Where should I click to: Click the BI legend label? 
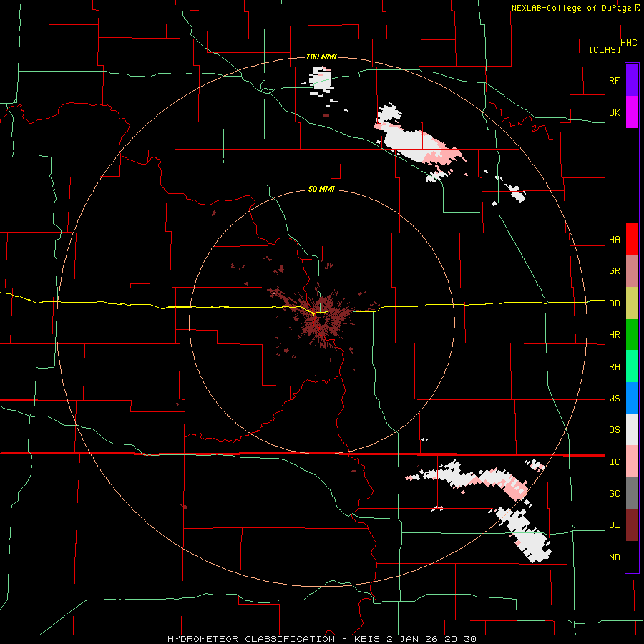pos(614,525)
